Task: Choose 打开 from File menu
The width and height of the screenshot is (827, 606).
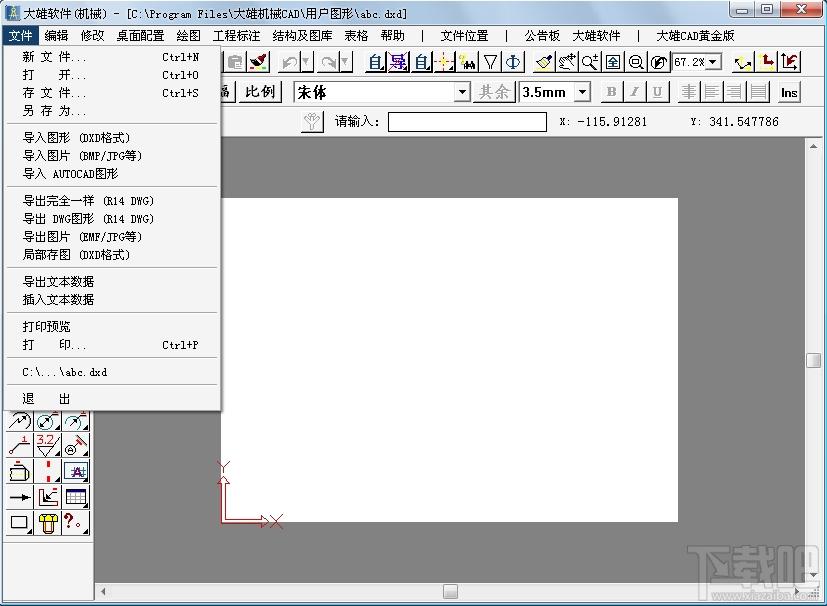Action: [x=112, y=75]
